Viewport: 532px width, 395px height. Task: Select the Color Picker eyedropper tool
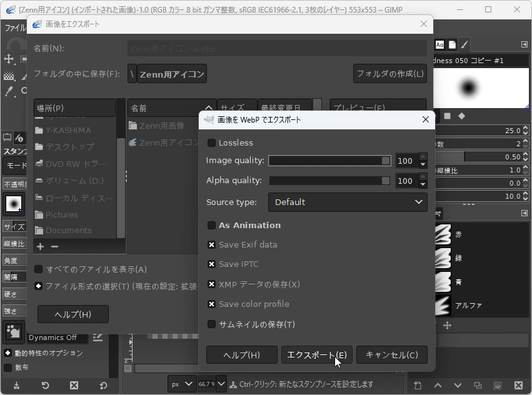(x=9, y=91)
